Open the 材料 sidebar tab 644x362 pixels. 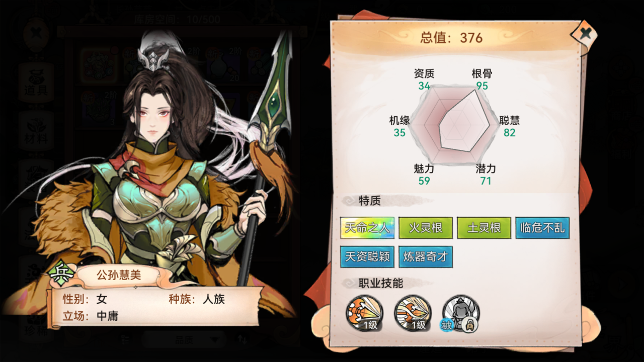[x=36, y=130]
